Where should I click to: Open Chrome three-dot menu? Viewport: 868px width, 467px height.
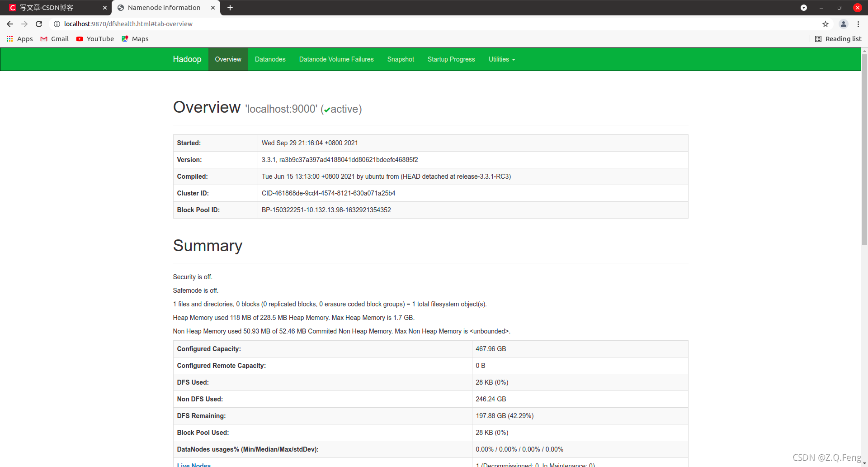(858, 24)
